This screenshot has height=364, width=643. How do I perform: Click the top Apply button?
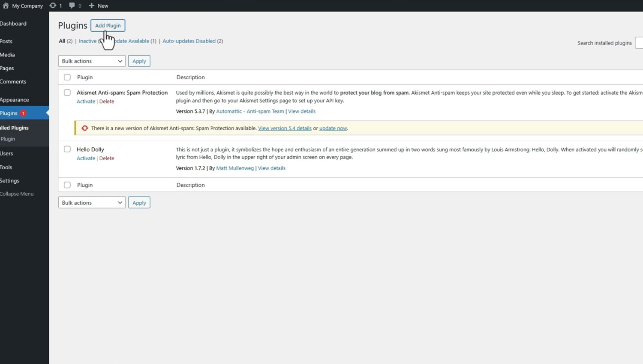[x=139, y=61]
